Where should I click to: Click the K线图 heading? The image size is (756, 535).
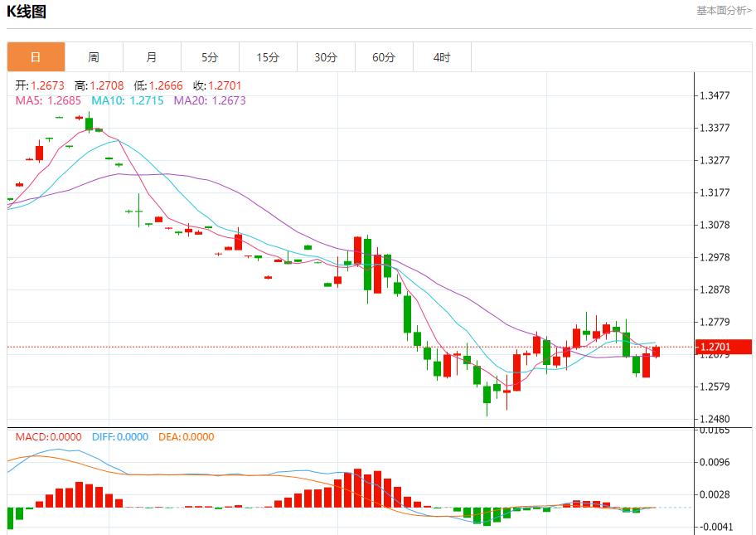tap(27, 12)
